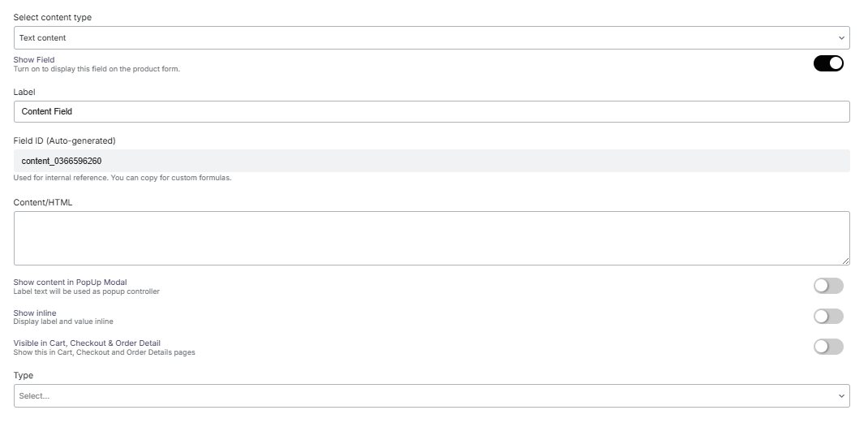Click the Show Field label text
868x423 pixels.
(34, 59)
